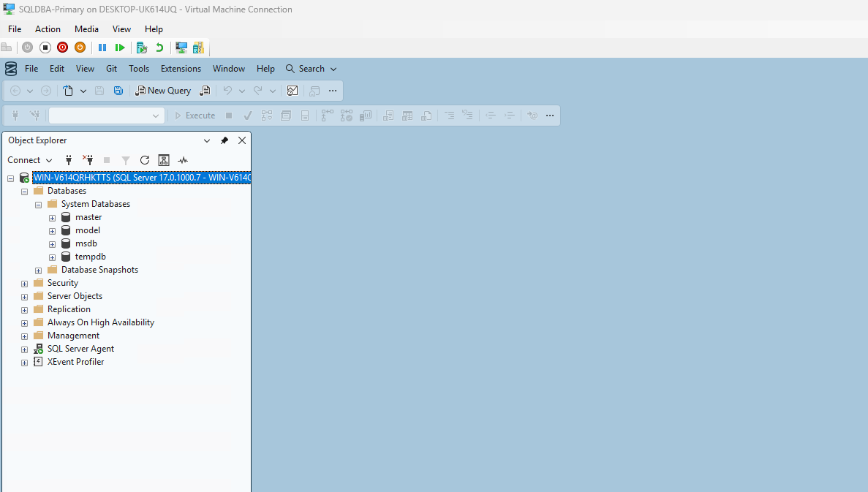The width and height of the screenshot is (868, 492).
Task: Open the Tools menu
Action: tap(139, 69)
